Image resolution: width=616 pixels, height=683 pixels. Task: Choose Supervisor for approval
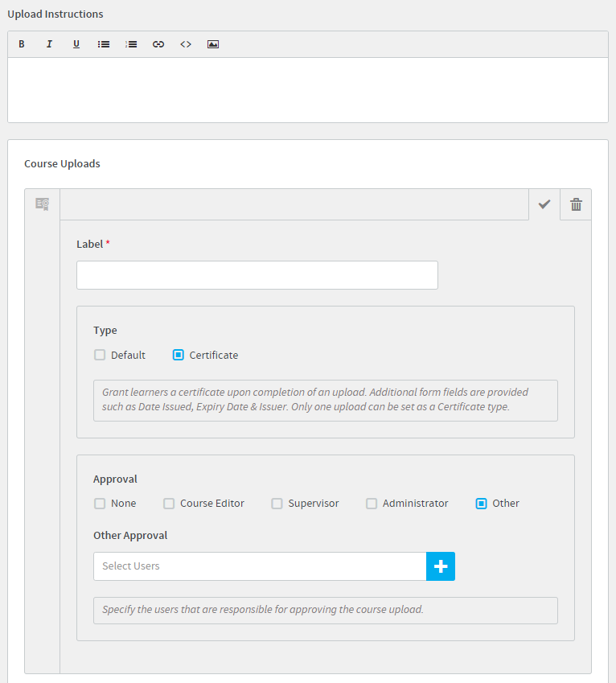pos(277,504)
